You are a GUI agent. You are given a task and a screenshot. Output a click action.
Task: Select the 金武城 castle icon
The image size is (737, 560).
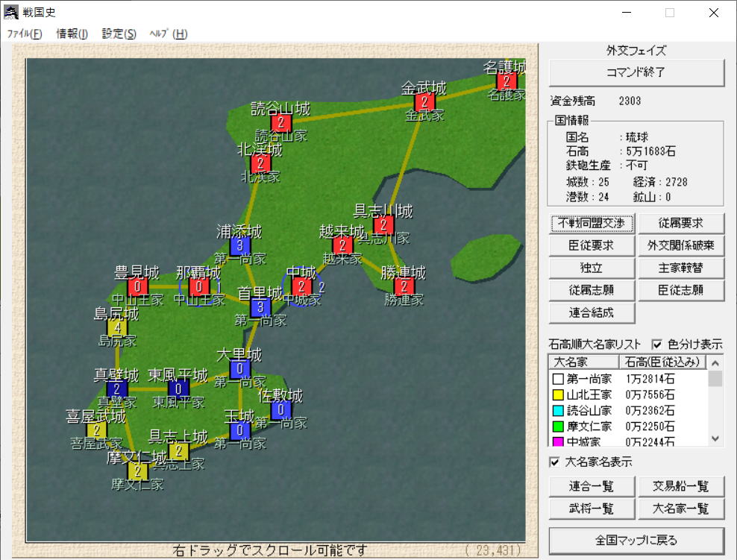click(424, 102)
